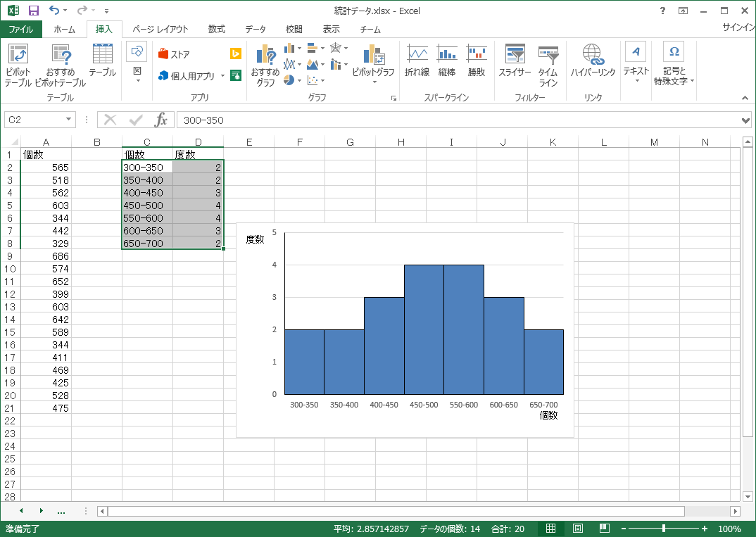Click the Recommended Charts icon
Screen dimensions: 756x537
(265, 65)
